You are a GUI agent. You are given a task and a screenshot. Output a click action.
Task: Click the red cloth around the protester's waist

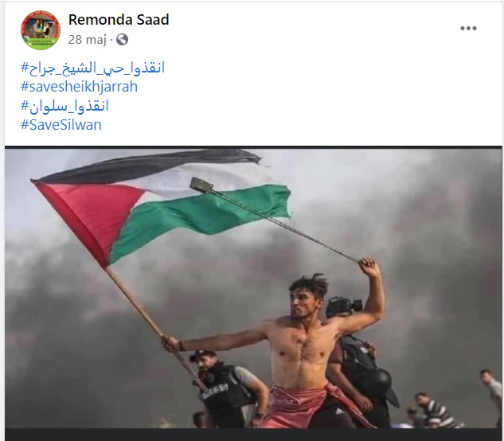point(309,408)
